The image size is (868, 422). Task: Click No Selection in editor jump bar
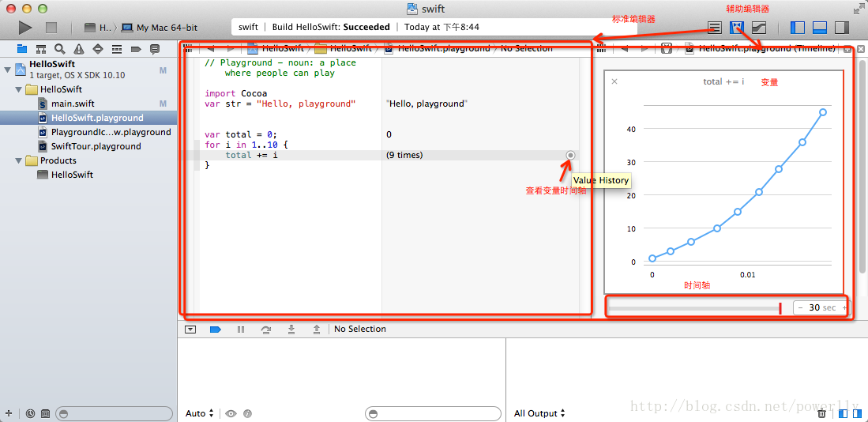(x=527, y=49)
